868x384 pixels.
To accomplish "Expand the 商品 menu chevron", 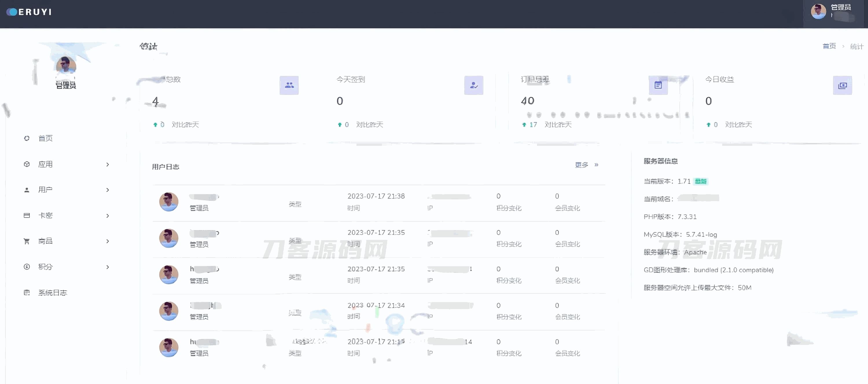I will click(108, 241).
